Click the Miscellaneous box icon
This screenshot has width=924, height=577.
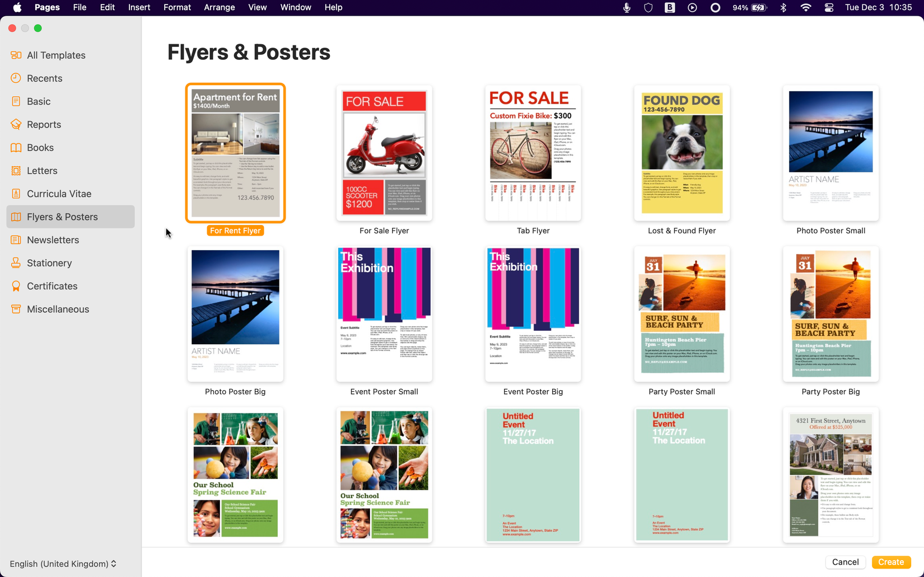coord(16,309)
